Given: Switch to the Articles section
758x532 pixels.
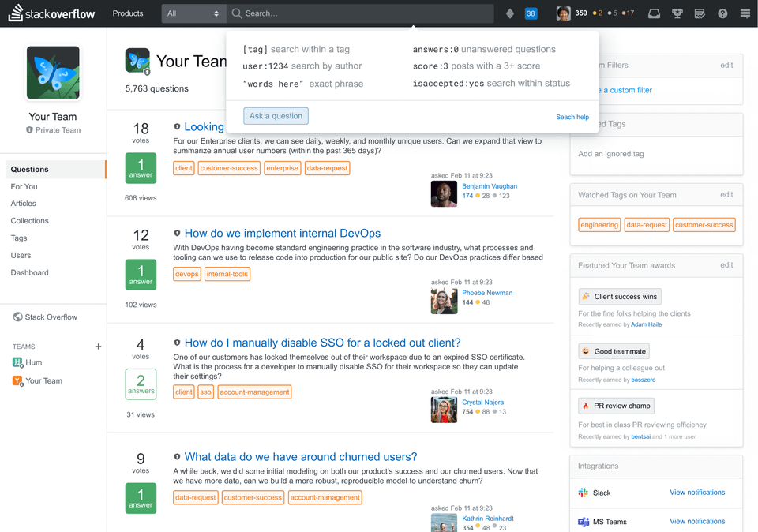Looking at the screenshot, I should (x=23, y=203).
